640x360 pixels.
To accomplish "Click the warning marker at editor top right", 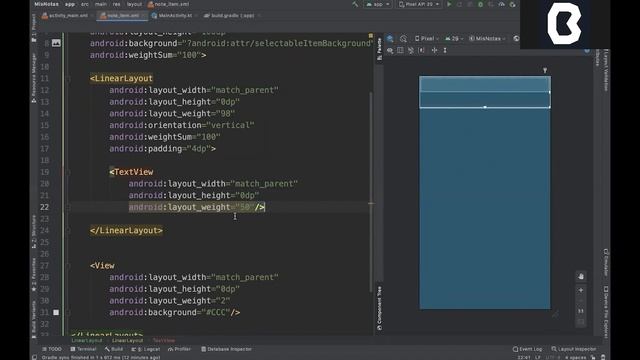I will pos(371,36).
